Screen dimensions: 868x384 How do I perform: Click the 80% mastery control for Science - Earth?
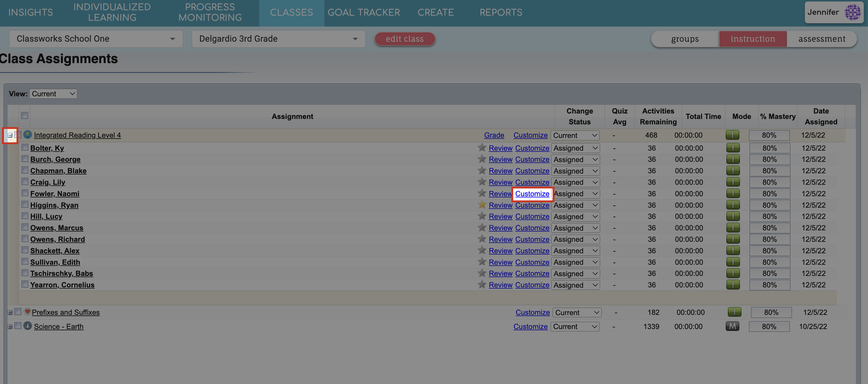click(769, 326)
